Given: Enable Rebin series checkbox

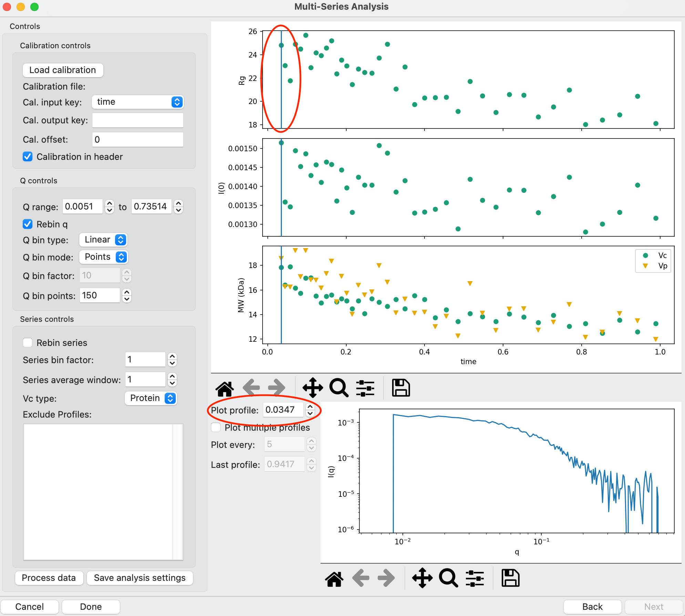Looking at the screenshot, I should point(28,343).
